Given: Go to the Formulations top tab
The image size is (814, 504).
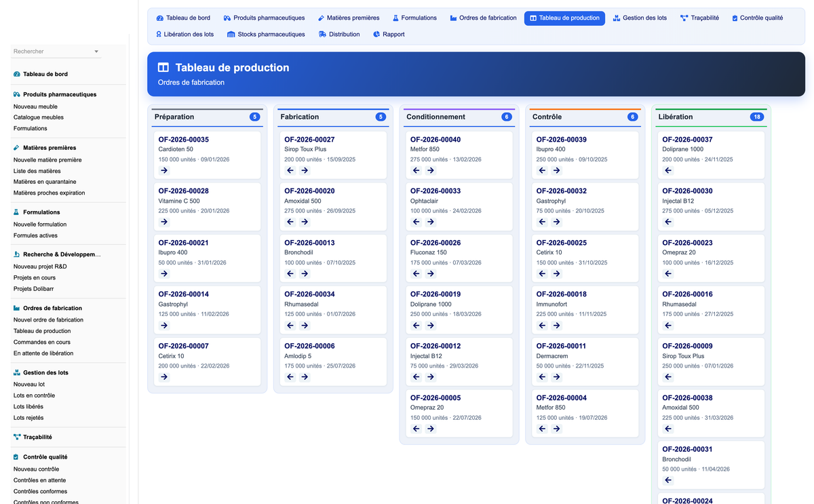Looking at the screenshot, I should (x=414, y=18).
